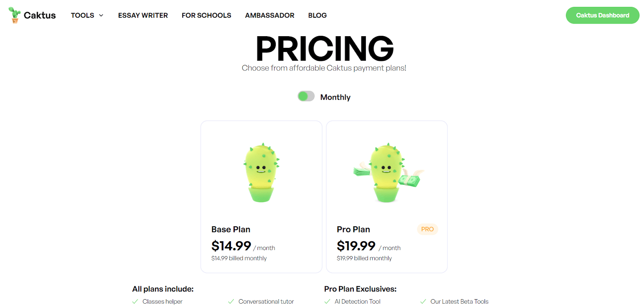Click the checkmark near Our Latest Beta Tools

[x=423, y=301]
